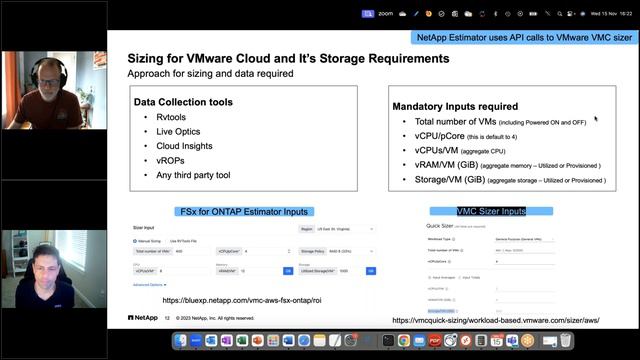The height and width of the screenshot is (360, 640).
Task: Open the bluexp.netapp.com vmc-aws-fsx-ontap link
Action: [x=242, y=300]
